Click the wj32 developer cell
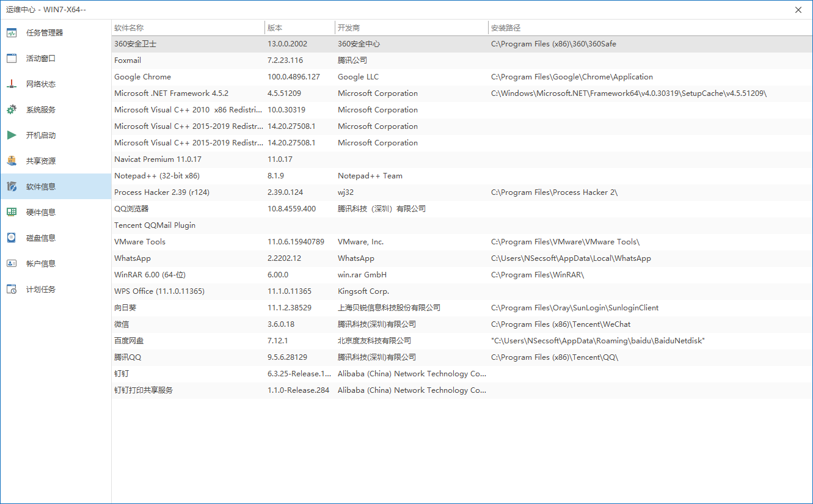813x504 pixels. (x=346, y=192)
